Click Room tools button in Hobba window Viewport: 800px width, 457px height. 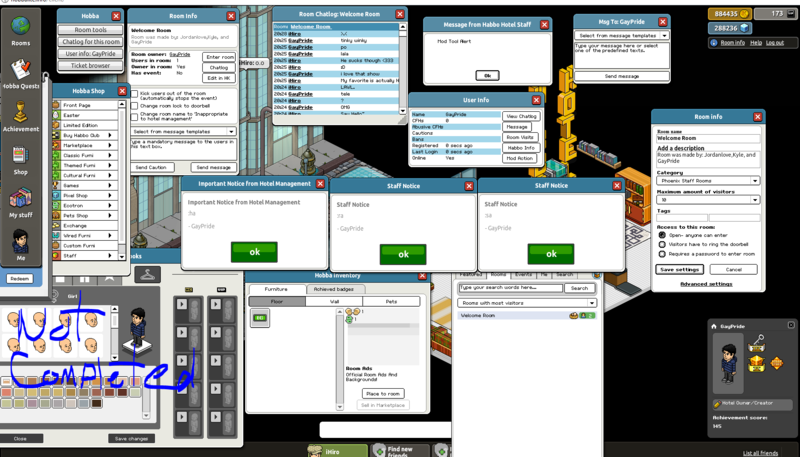pyautogui.click(x=90, y=30)
